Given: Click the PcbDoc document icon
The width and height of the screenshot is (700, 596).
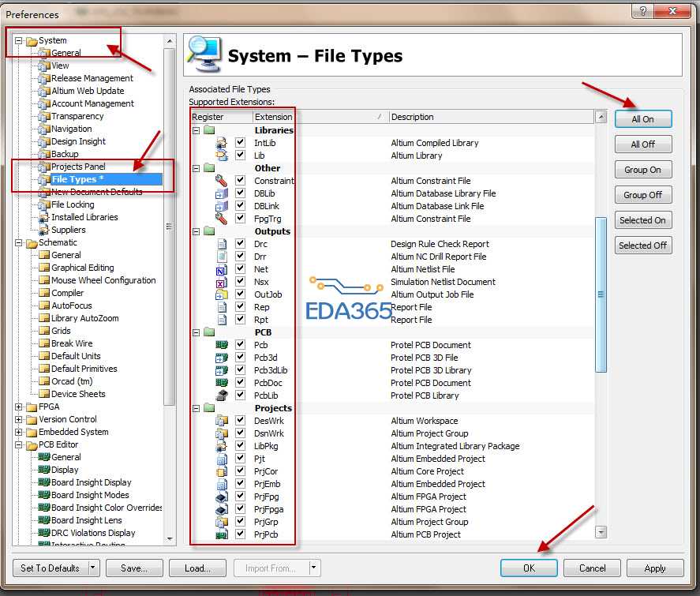Looking at the screenshot, I should click(222, 383).
